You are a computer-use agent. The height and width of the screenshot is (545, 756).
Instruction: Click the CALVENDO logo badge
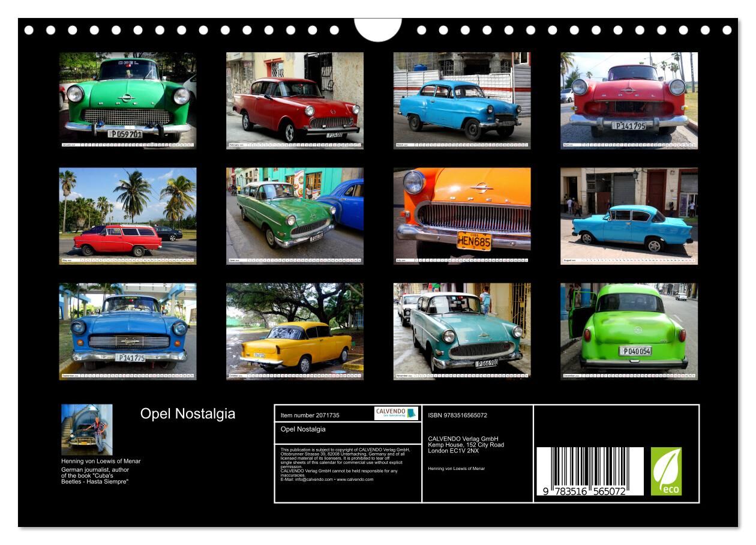396,413
